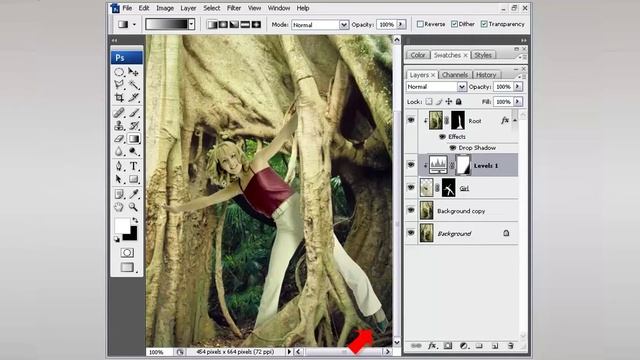The image size is (640, 360).
Task: Hide the Background layer
Action: click(x=411, y=233)
